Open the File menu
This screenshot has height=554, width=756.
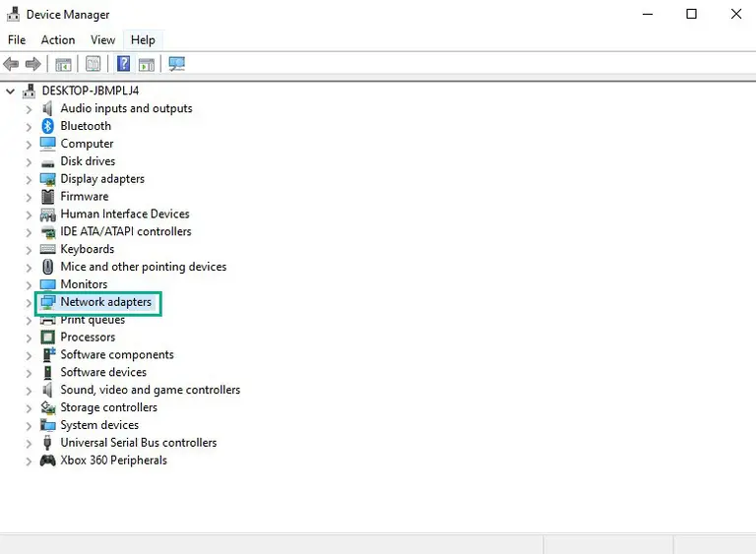point(17,40)
